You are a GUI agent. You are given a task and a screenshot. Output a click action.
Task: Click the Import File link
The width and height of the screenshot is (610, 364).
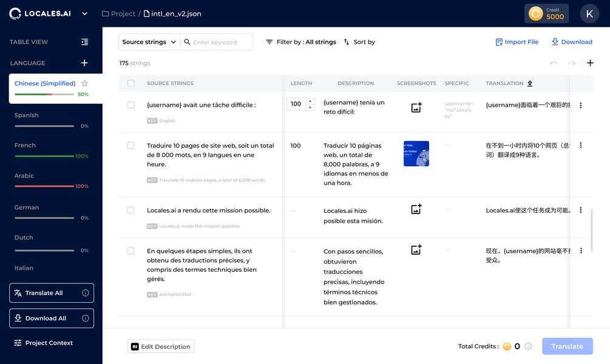[x=517, y=42]
